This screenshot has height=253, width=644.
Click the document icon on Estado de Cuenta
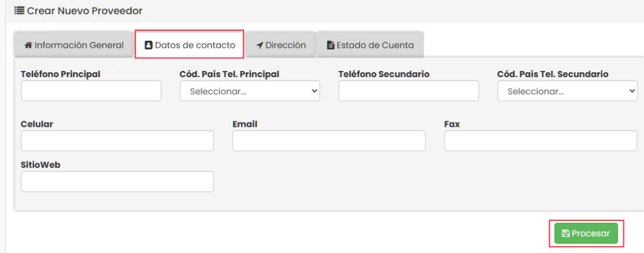click(330, 45)
